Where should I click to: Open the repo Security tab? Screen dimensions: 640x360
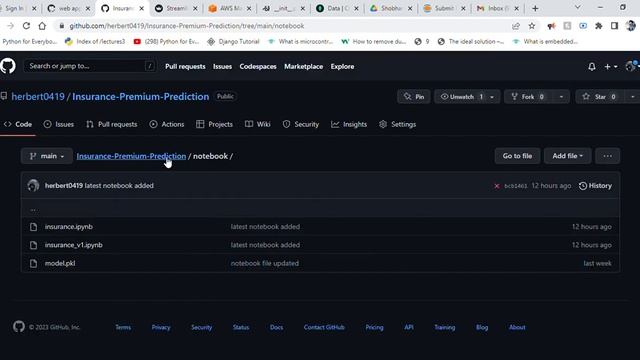click(x=301, y=124)
